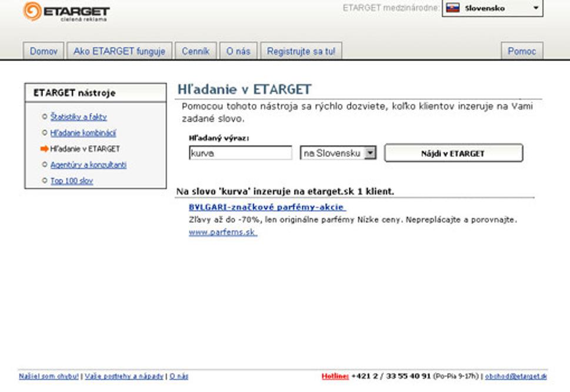Click the result count line about 'kurva'

point(285,191)
